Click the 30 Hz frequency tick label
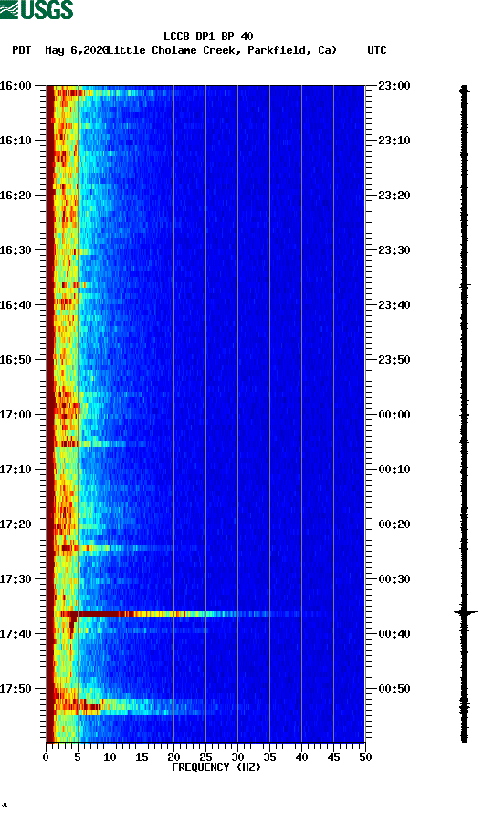504x815 pixels. click(238, 757)
